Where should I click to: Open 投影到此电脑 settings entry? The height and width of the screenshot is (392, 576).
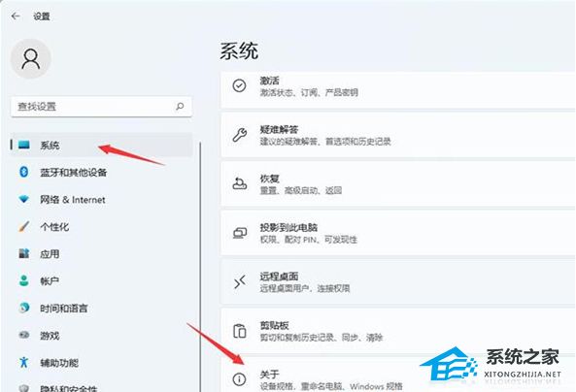tap(398, 233)
